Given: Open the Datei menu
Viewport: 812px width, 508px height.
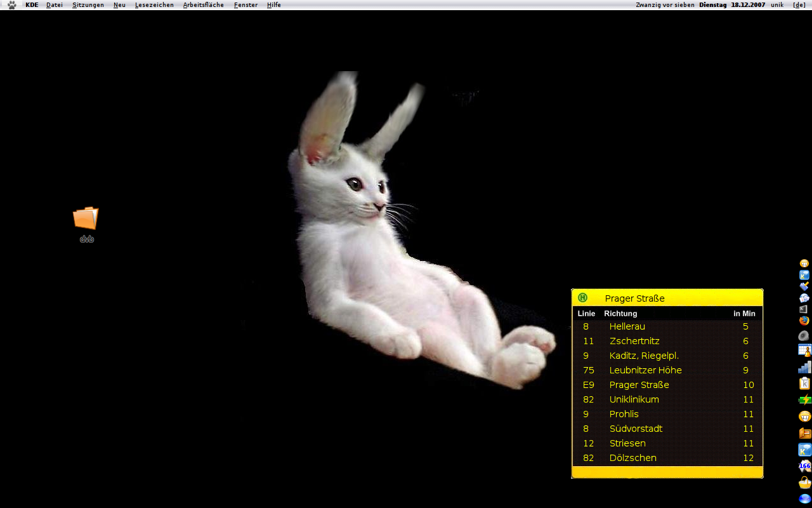Looking at the screenshot, I should click(55, 4).
